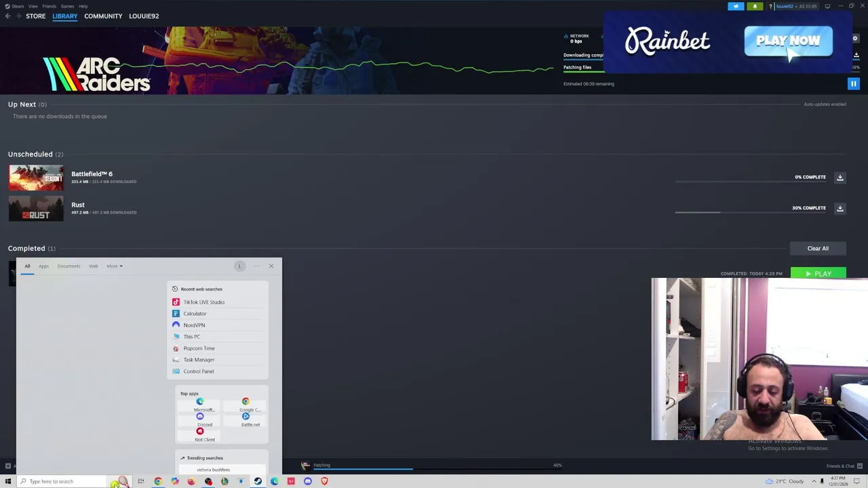Click the Windows Start button
Image resolution: width=868 pixels, height=488 pixels.
[8, 481]
